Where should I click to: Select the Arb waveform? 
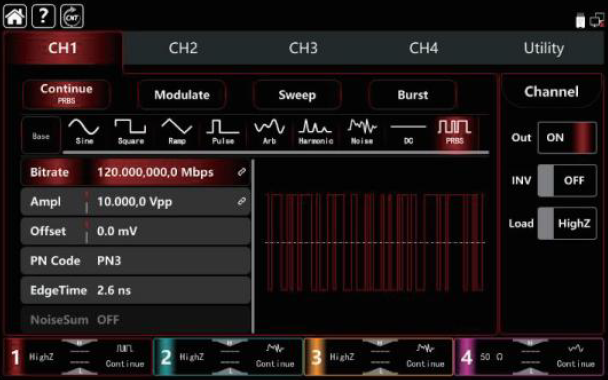(269, 132)
